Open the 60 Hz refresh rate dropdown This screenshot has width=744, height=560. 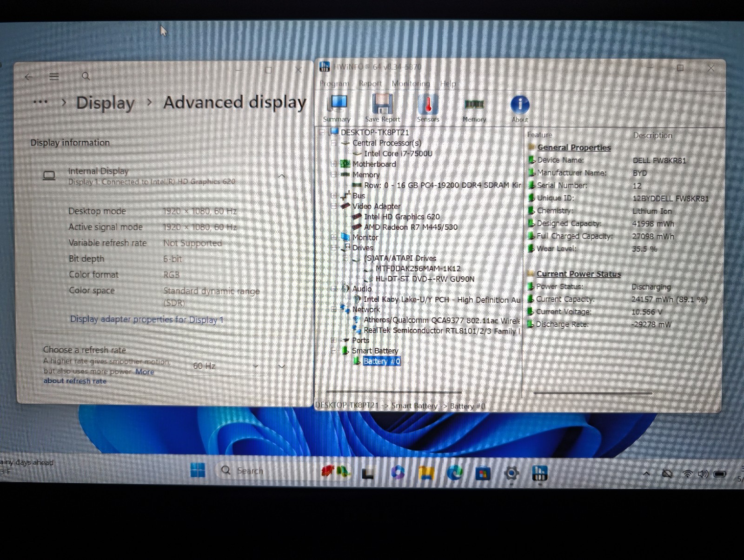point(226,366)
